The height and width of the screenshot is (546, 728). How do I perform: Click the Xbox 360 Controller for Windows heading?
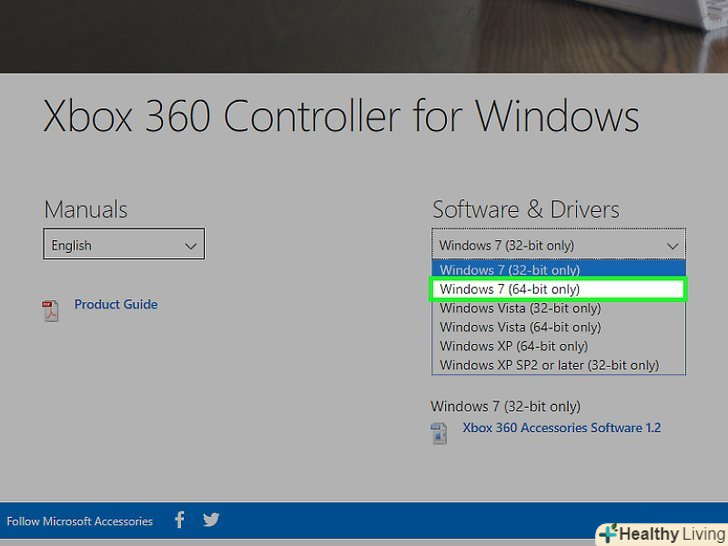pyautogui.click(x=341, y=116)
